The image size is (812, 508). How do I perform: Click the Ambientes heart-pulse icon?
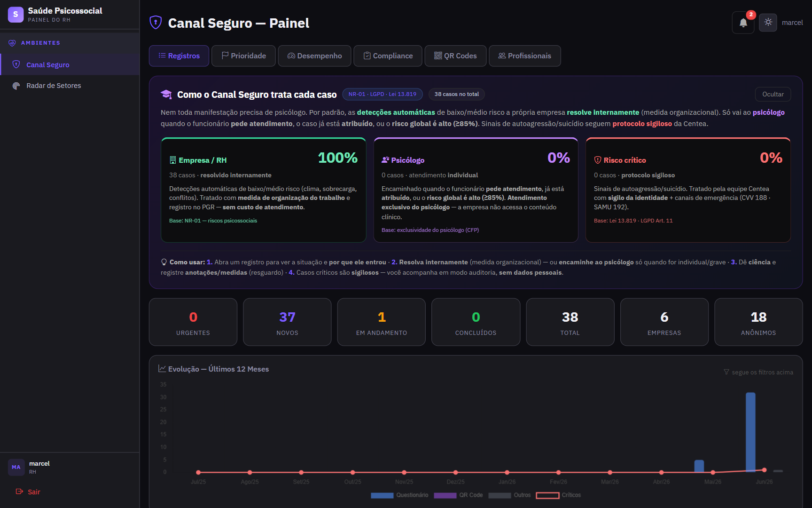[x=12, y=43]
